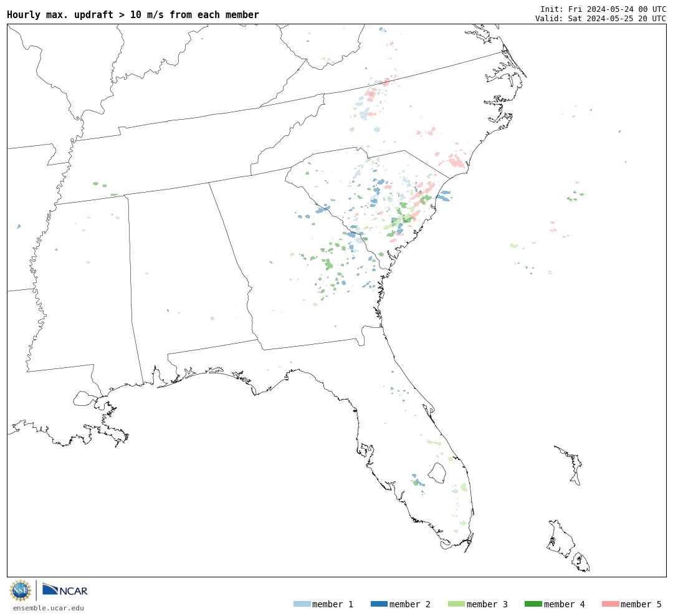This screenshot has width=673, height=616.
Task: Click the member 2 dark blue legend swatch
Action: click(379, 604)
